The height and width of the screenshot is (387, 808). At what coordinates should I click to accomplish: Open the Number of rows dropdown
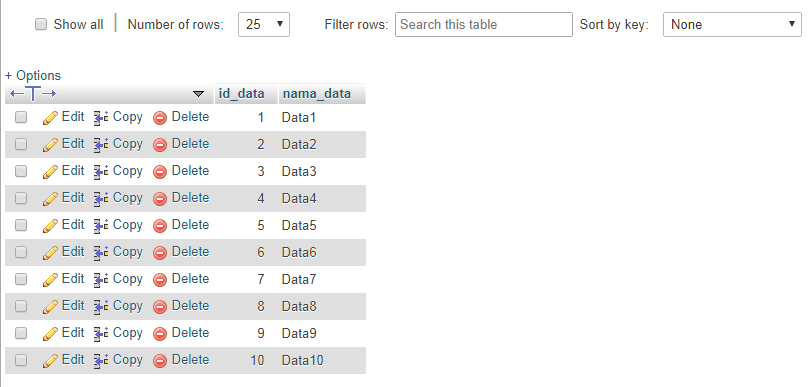pos(264,25)
